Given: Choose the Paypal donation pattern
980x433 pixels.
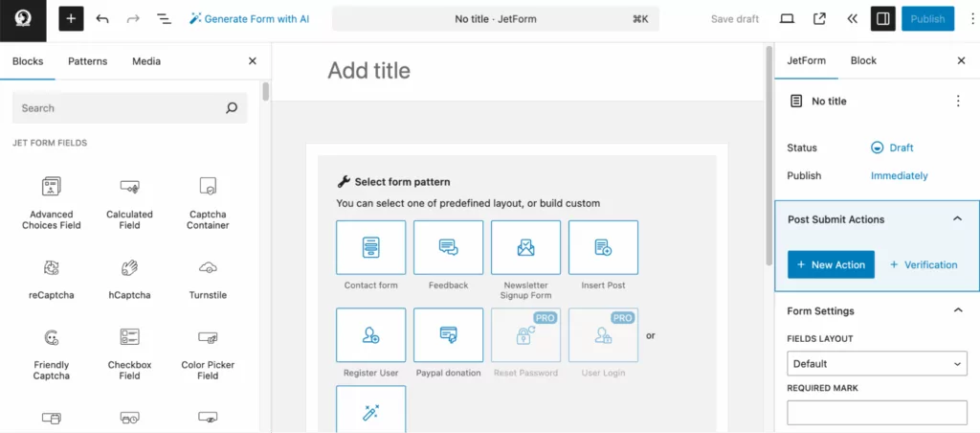Looking at the screenshot, I should (448, 334).
